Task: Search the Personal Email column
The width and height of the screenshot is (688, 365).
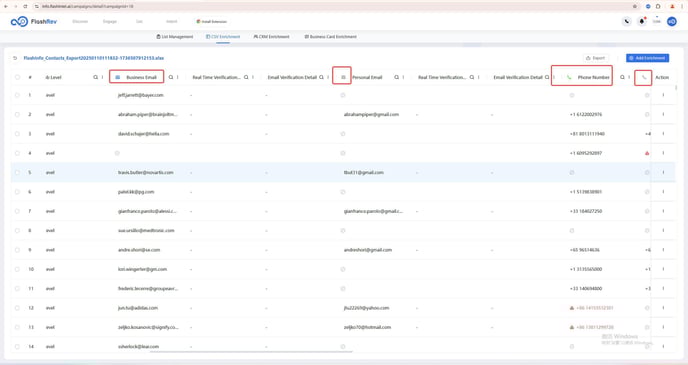Action: click(396, 77)
